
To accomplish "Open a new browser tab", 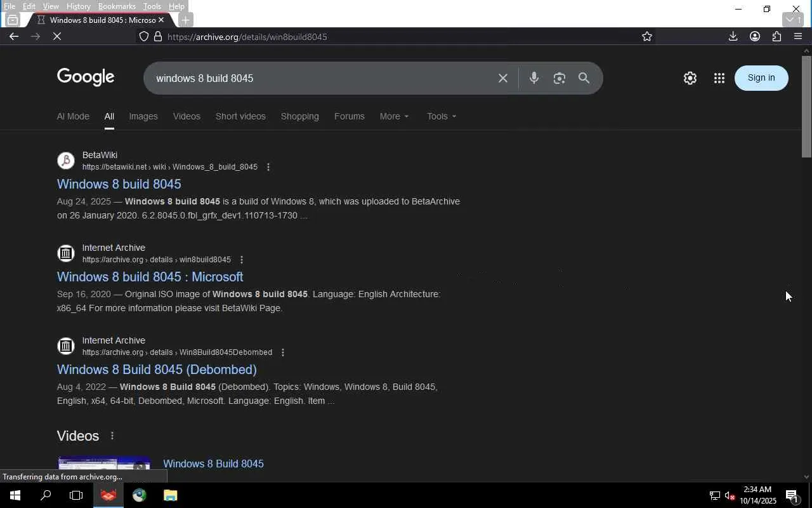I will (185, 20).
